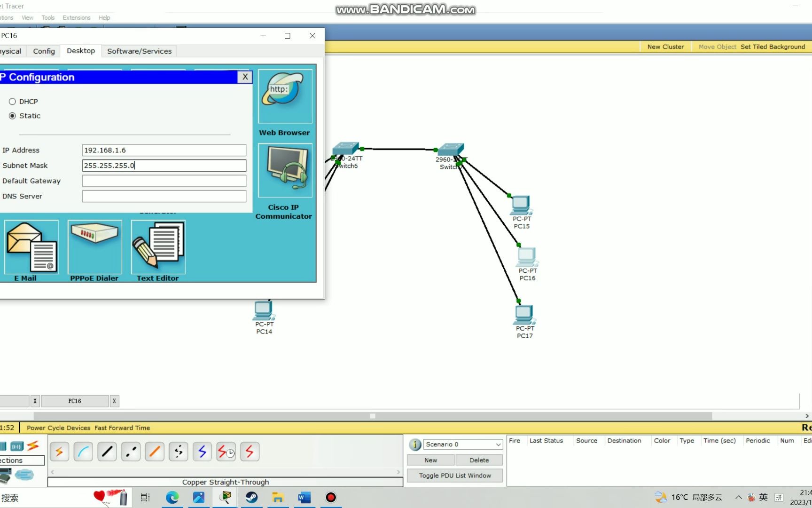Open Microsoft Edge from taskbar
The image size is (812, 508).
[x=172, y=497]
